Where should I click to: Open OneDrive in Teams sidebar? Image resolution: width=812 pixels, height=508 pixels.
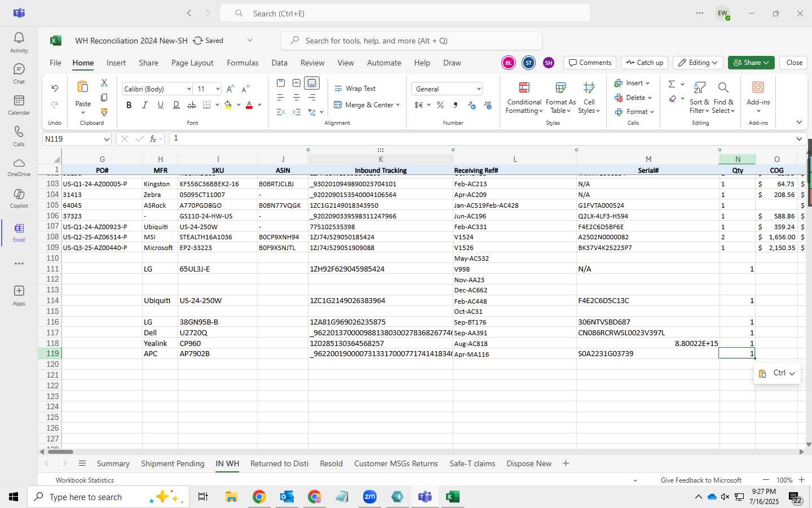coord(19,167)
